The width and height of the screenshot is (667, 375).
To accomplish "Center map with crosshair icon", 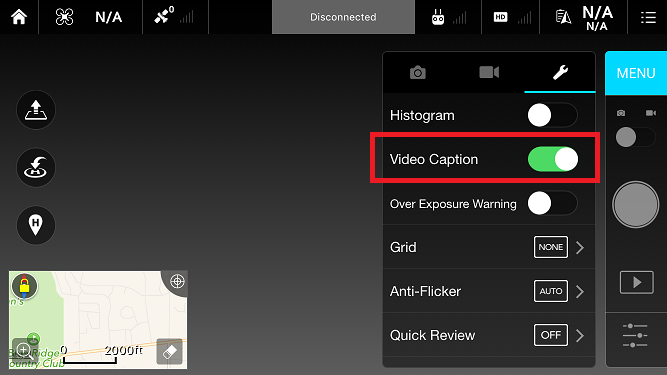I will click(x=177, y=281).
